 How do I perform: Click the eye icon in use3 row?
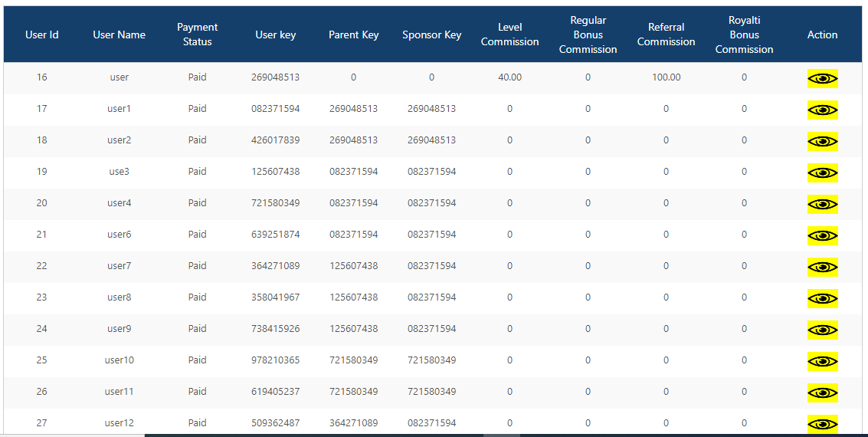(x=822, y=173)
